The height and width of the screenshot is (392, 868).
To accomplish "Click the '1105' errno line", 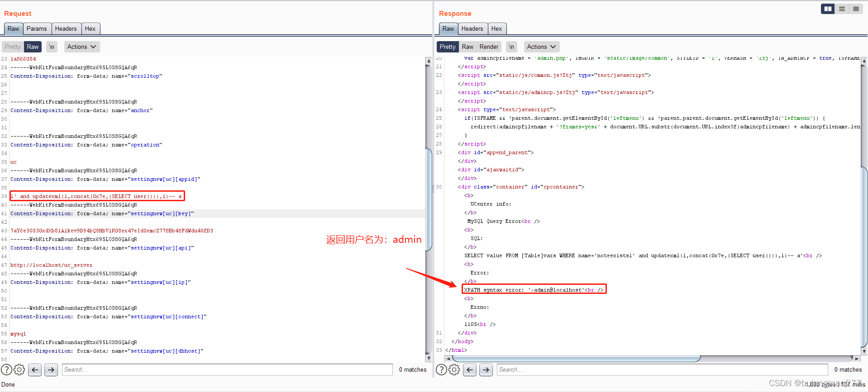I will pos(480,324).
